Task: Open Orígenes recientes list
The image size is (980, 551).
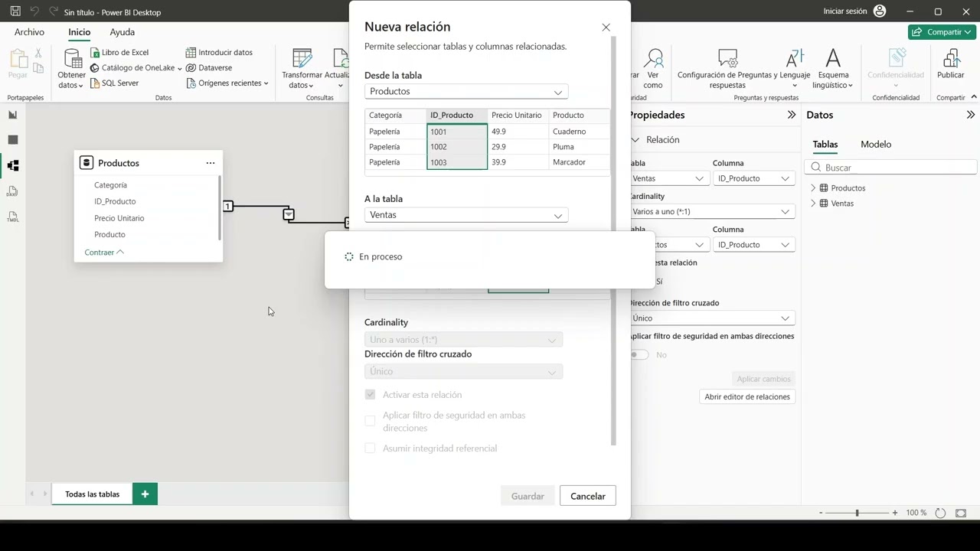Action: click(x=227, y=83)
